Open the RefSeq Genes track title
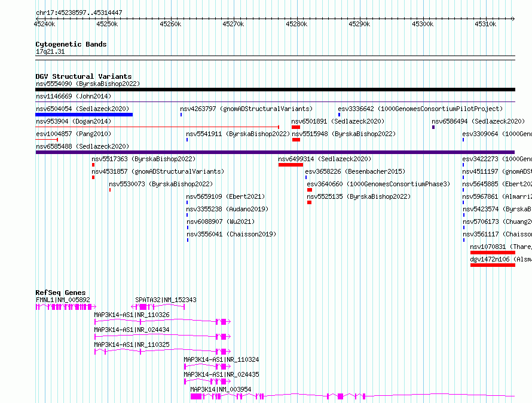The width and height of the screenshot is (532, 403). tap(60, 293)
